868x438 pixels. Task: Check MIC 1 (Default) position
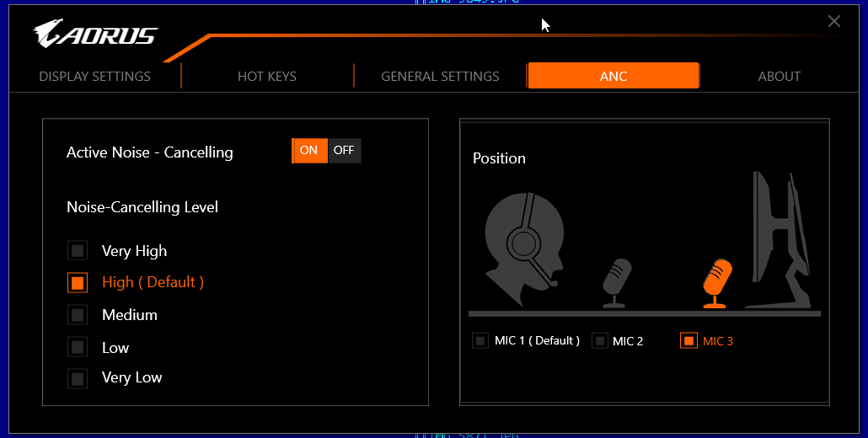[x=480, y=341]
